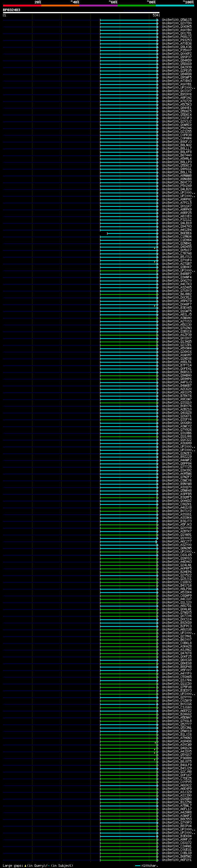197x868 pixels.
Task: Click the yellow gap marker on Q7YUF0 row
Action: tap(155, 261)
